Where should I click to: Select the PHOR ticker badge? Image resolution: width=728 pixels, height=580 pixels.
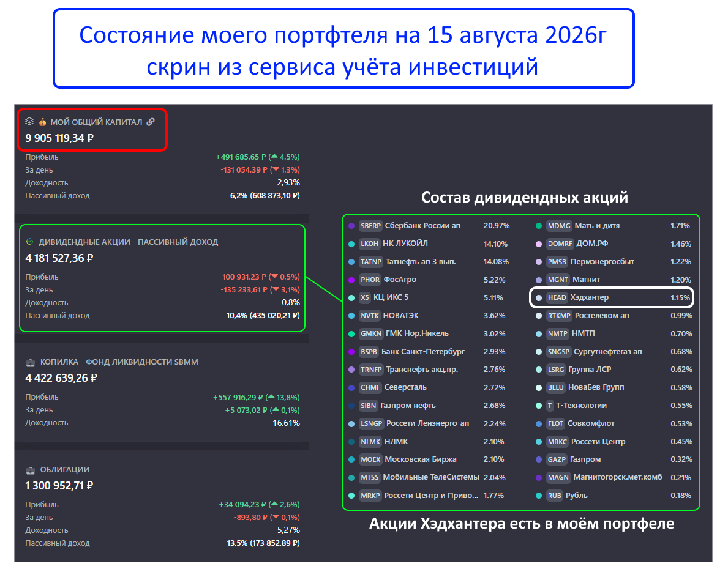(x=370, y=280)
